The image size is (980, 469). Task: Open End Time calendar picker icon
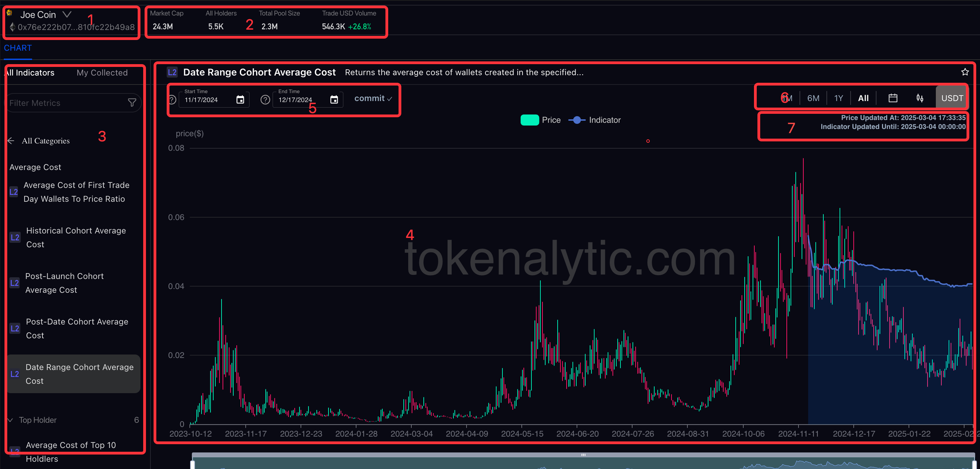coord(334,100)
